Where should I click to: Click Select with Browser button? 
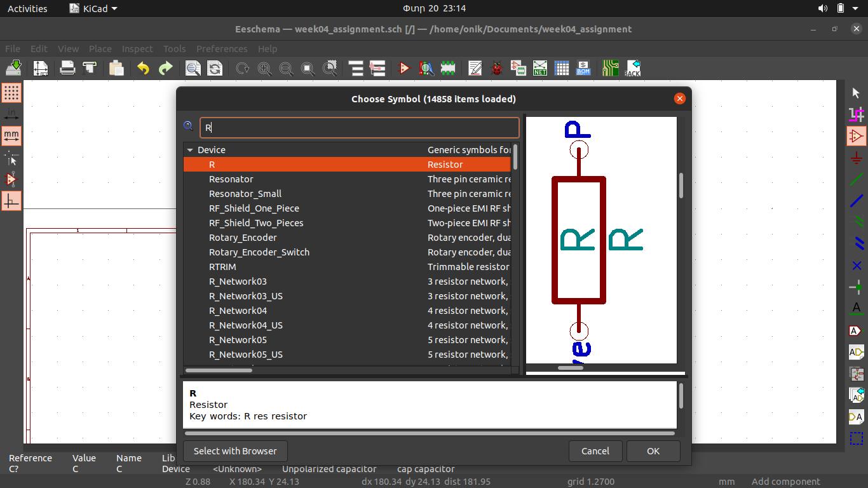(x=235, y=451)
